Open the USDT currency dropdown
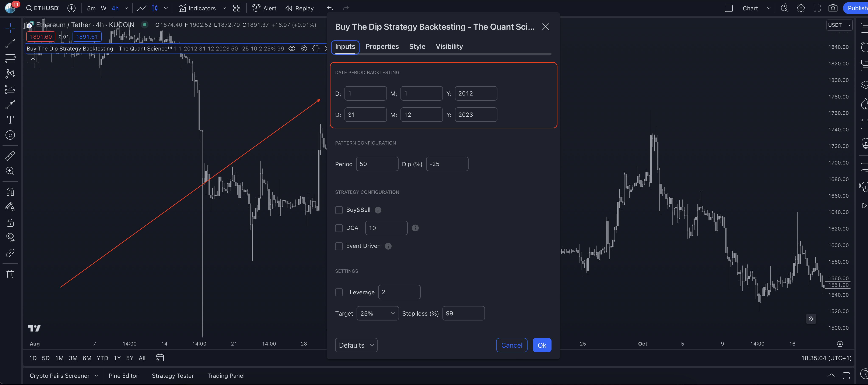The width and height of the screenshot is (868, 385). pos(839,25)
